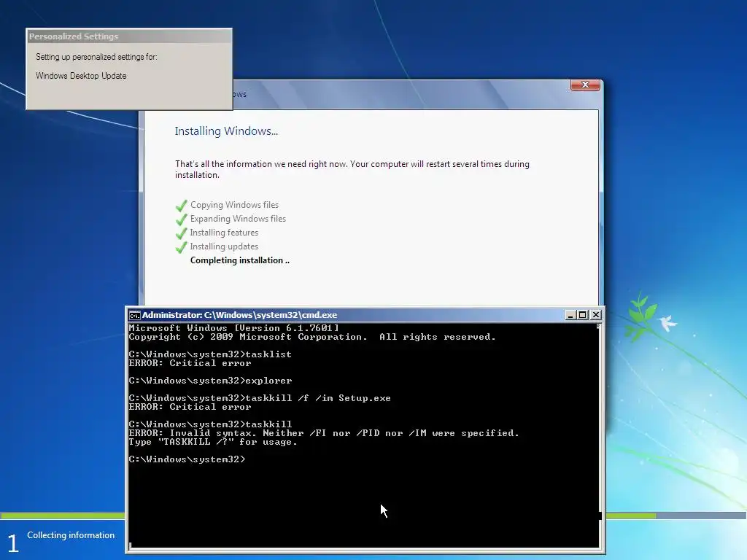747x560 pixels.
Task: Click the 'Windows Desktop Update' text
Action: tap(81, 76)
